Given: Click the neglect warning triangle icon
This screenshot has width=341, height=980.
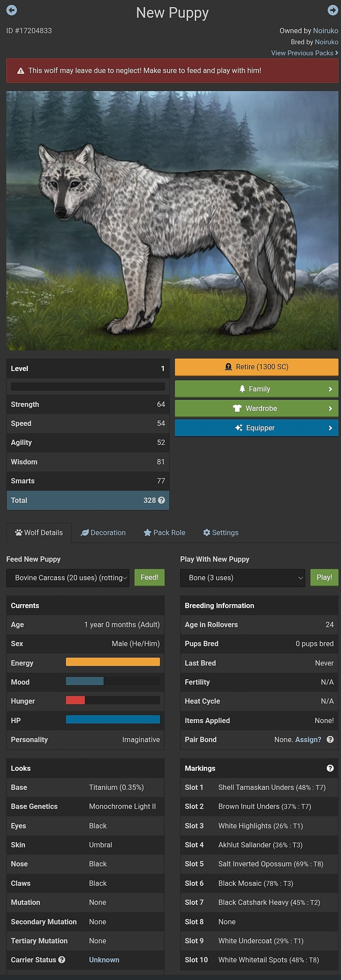Looking at the screenshot, I should point(20,71).
